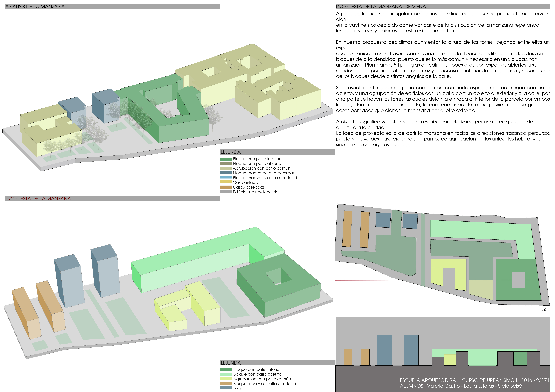Viewport: 555px width, 392px height.
Task: Click the 'Casa aislada' legend label
Action: (245, 183)
